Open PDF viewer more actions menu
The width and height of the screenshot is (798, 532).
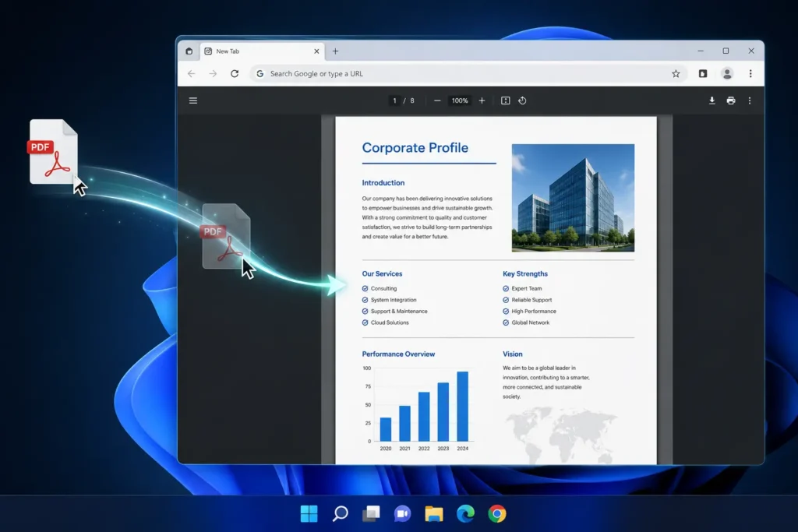[750, 100]
